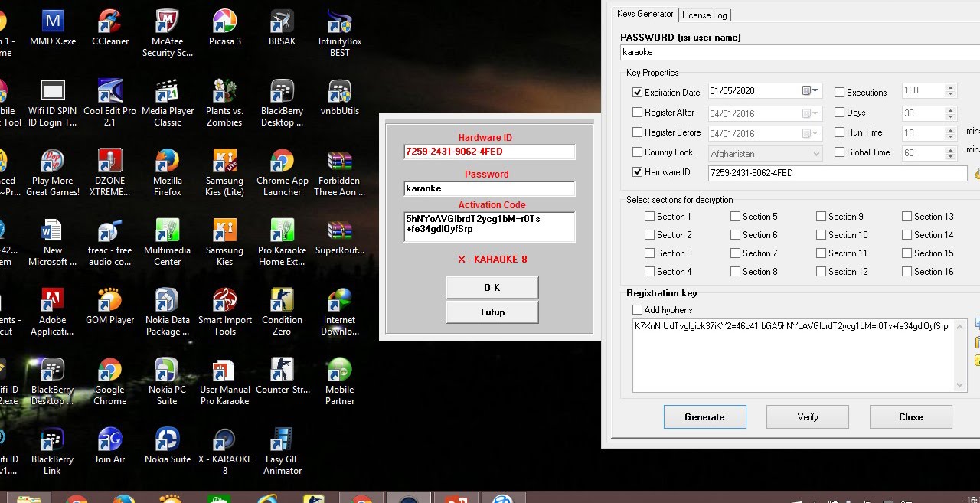Click the Verify button
Viewport: 980px width, 503px height.
click(x=808, y=417)
